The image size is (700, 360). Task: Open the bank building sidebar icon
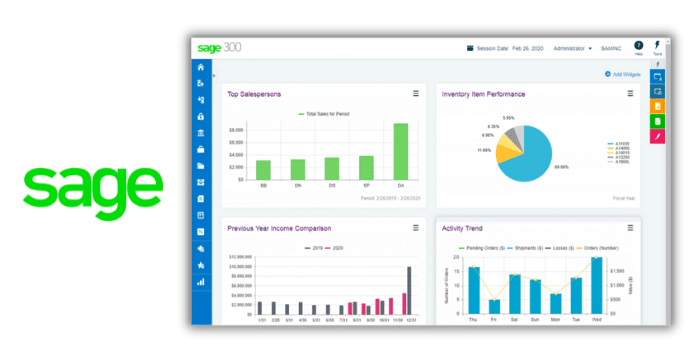click(x=201, y=133)
